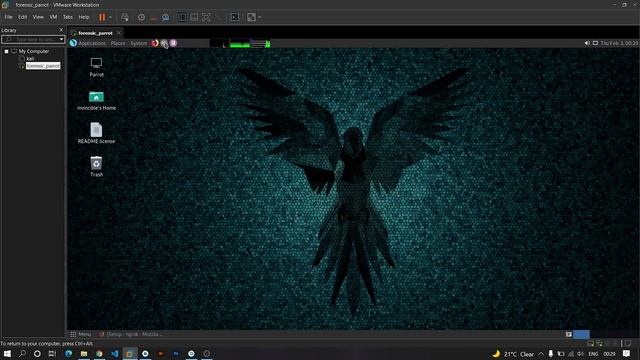Select the highlighted blue workspace switcher
640x360 pixels.
[581, 334]
